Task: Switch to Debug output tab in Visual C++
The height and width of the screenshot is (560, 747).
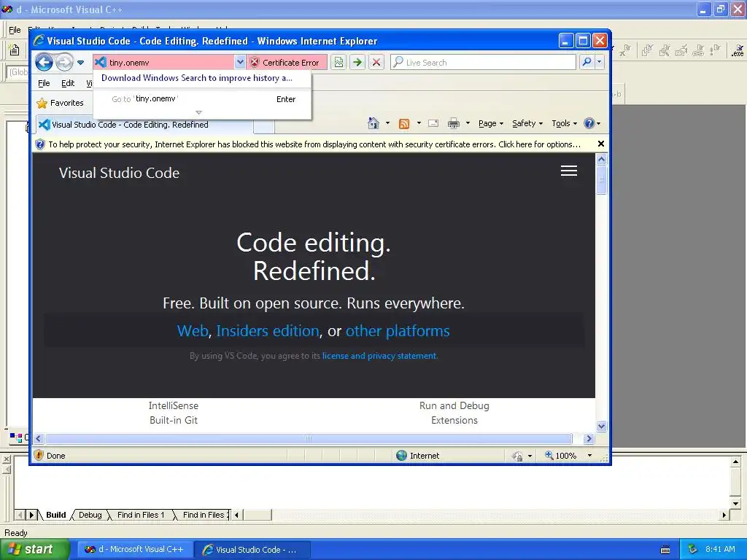Action: 90,515
